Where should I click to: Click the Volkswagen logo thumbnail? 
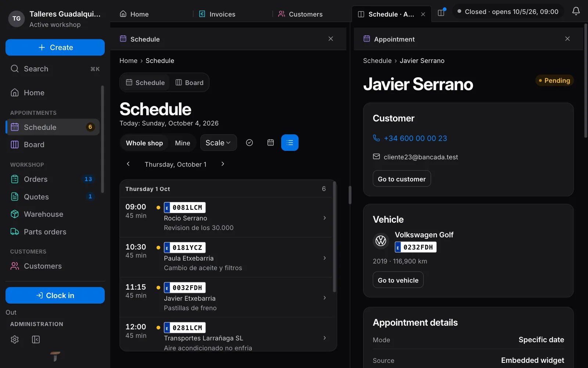381,241
